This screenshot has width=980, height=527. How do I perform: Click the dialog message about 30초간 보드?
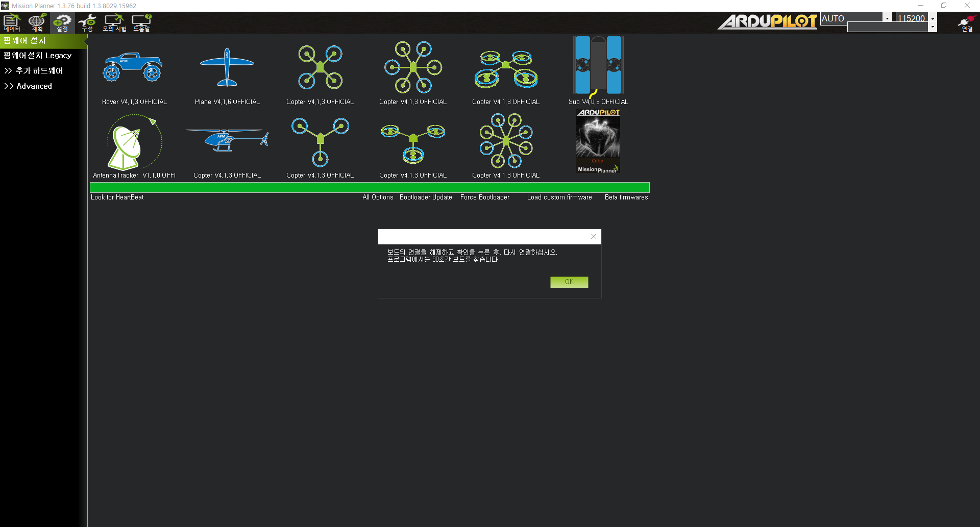(442, 260)
